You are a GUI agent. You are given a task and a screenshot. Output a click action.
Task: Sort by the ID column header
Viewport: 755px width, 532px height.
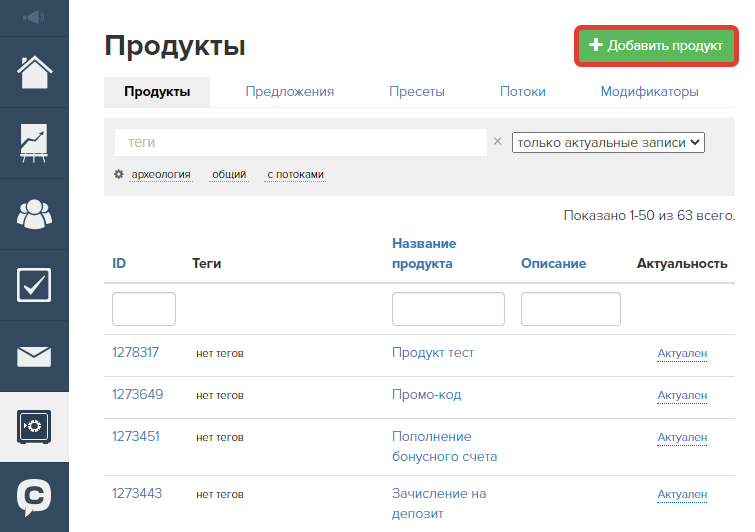pos(119,264)
